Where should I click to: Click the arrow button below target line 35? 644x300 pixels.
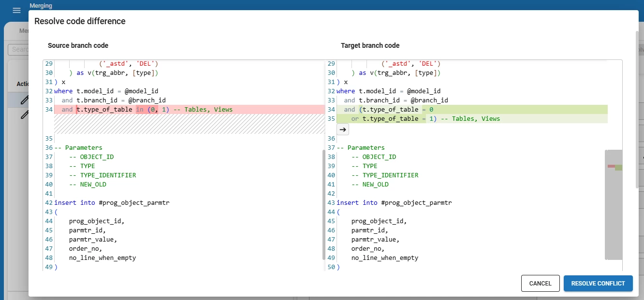click(x=343, y=129)
